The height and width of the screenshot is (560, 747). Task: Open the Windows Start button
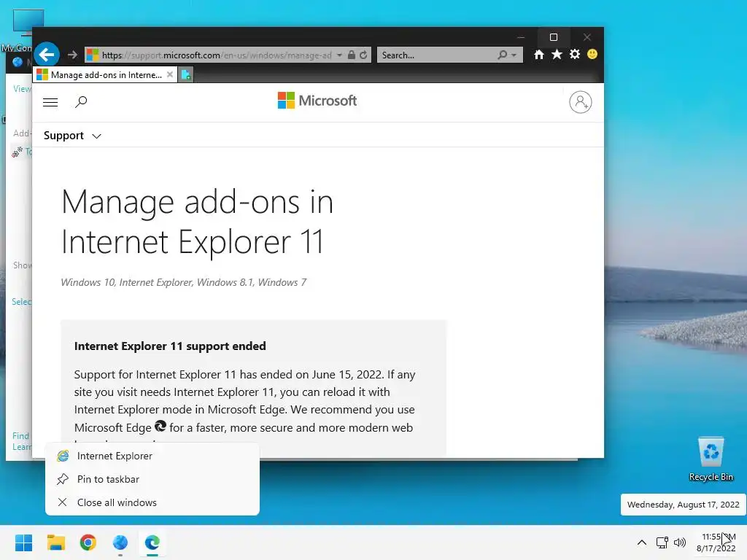pos(24,542)
